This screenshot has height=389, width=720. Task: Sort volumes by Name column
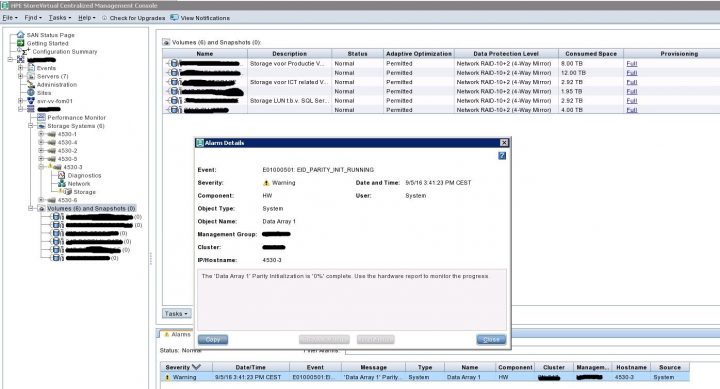[x=205, y=53]
